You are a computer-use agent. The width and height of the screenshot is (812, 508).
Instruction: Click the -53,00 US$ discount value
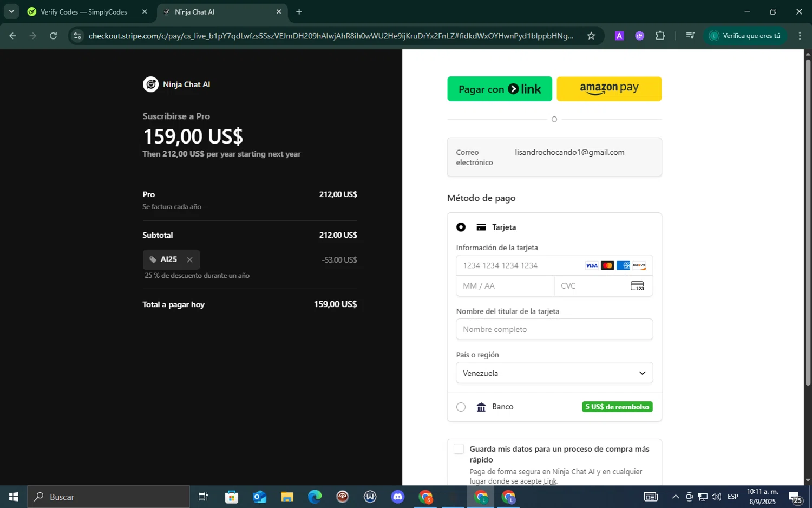339,260
